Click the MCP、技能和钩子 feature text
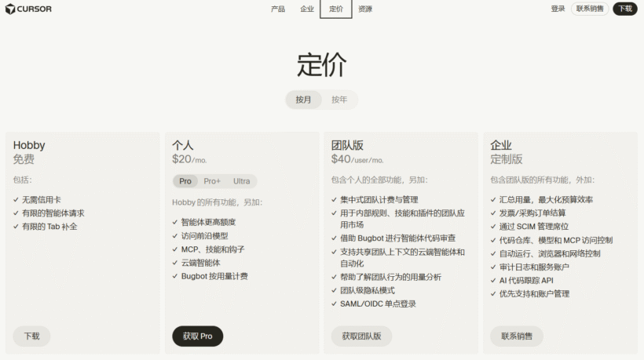This screenshot has width=644, height=360. tap(213, 249)
